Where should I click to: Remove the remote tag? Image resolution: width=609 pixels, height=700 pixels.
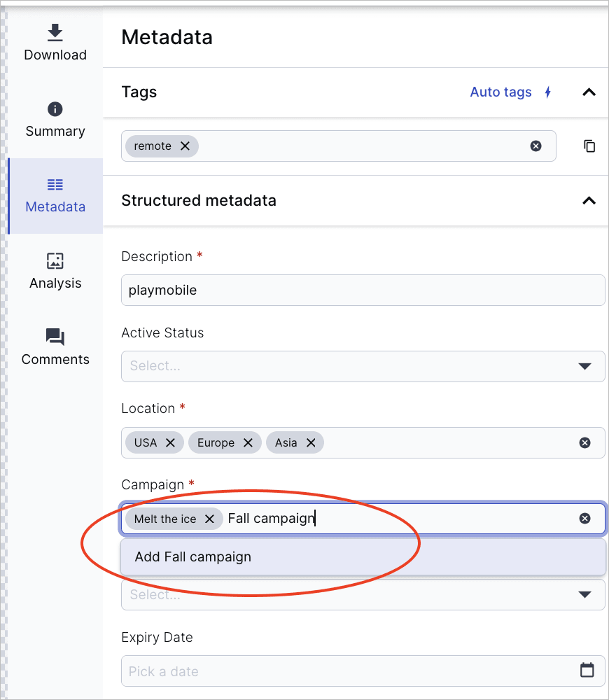[185, 146]
